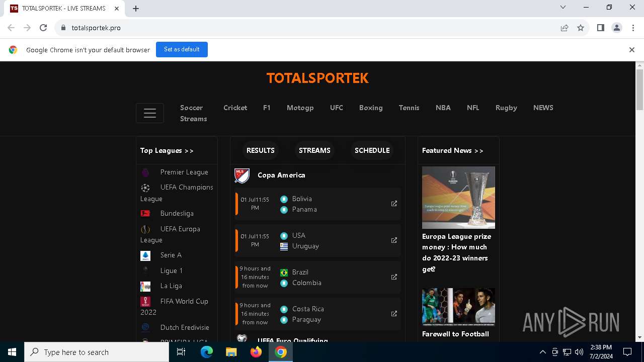The image size is (644, 362).
Task: Click the Dutch Eredivisie logo icon
Action: [145, 327]
